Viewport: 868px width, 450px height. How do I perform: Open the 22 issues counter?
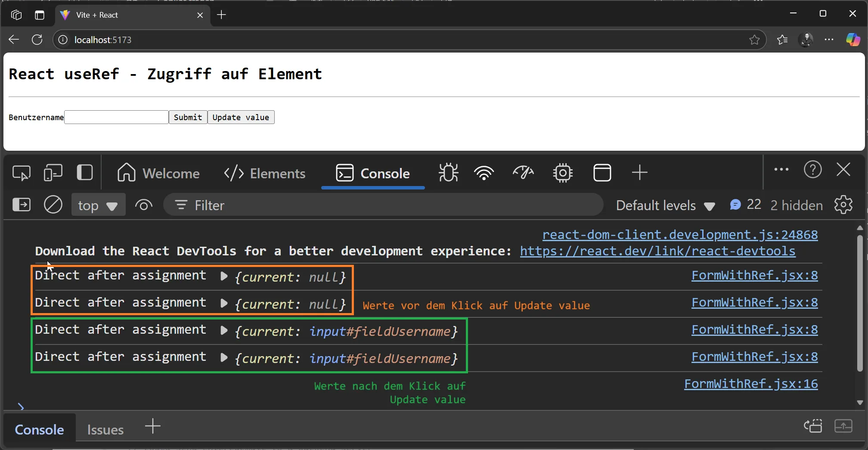(x=745, y=205)
